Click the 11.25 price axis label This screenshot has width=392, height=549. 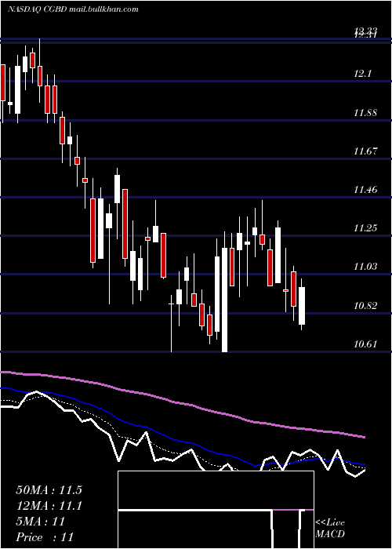pos(365,228)
